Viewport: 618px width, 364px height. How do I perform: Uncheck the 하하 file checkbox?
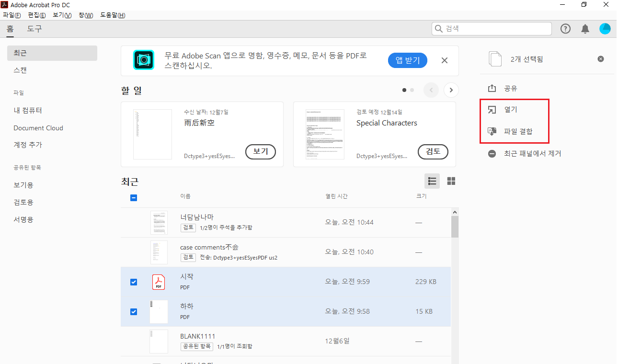(134, 312)
